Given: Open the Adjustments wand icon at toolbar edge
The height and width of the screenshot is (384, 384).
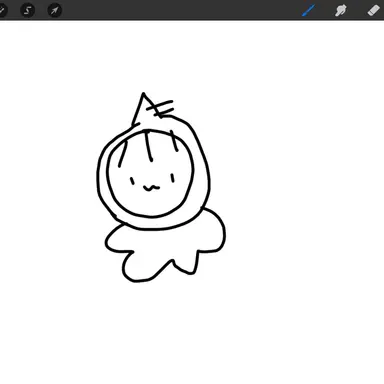Looking at the screenshot, I should coord(2,10).
